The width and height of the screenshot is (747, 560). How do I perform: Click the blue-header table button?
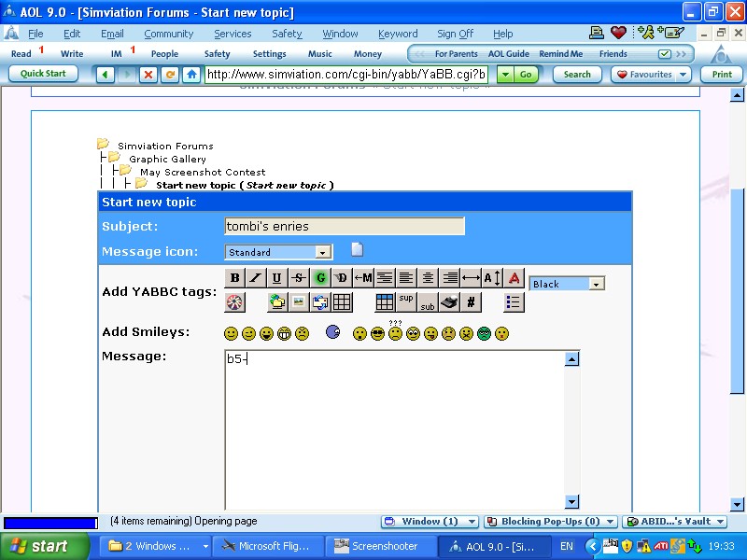pyautogui.click(x=385, y=302)
